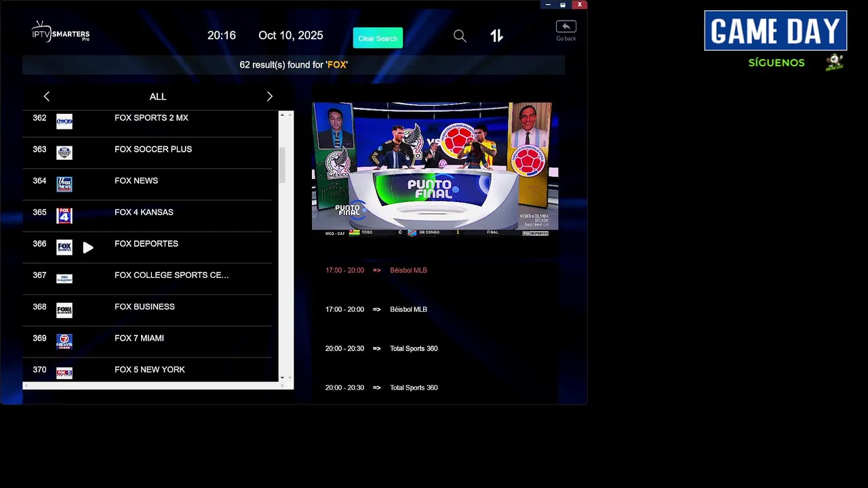Image resolution: width=868 pixels, height=488 pixels.
Task: Click the scroll down arrow of channel list
Action: [x=282, y=378]
